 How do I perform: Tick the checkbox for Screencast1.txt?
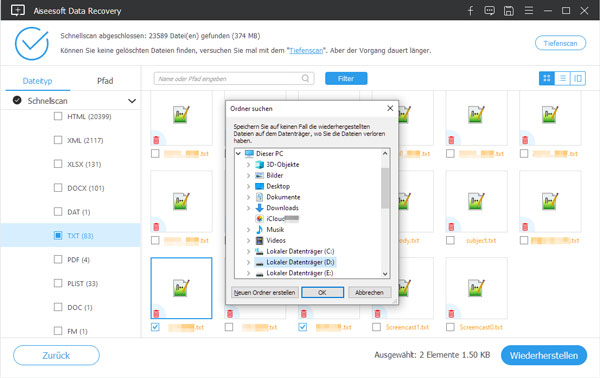(377, 327)
